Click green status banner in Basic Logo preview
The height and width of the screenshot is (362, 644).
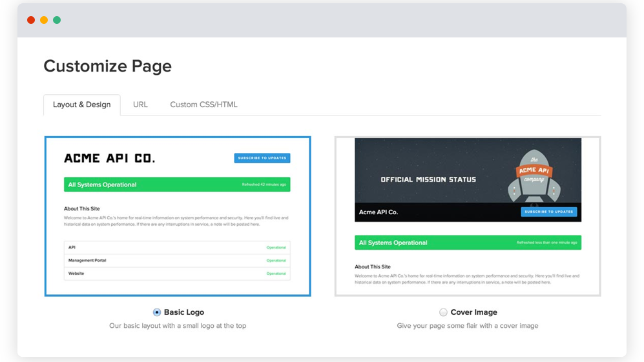tap(177, 185)
